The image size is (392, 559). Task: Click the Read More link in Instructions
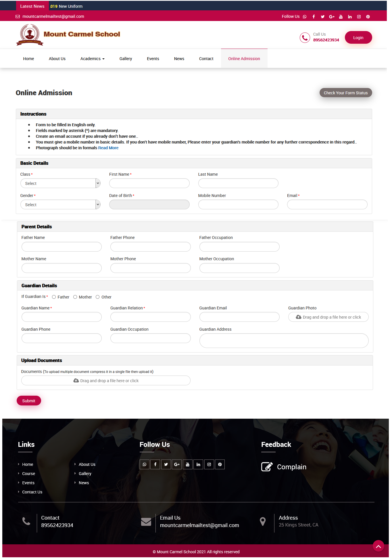point(108,148)
